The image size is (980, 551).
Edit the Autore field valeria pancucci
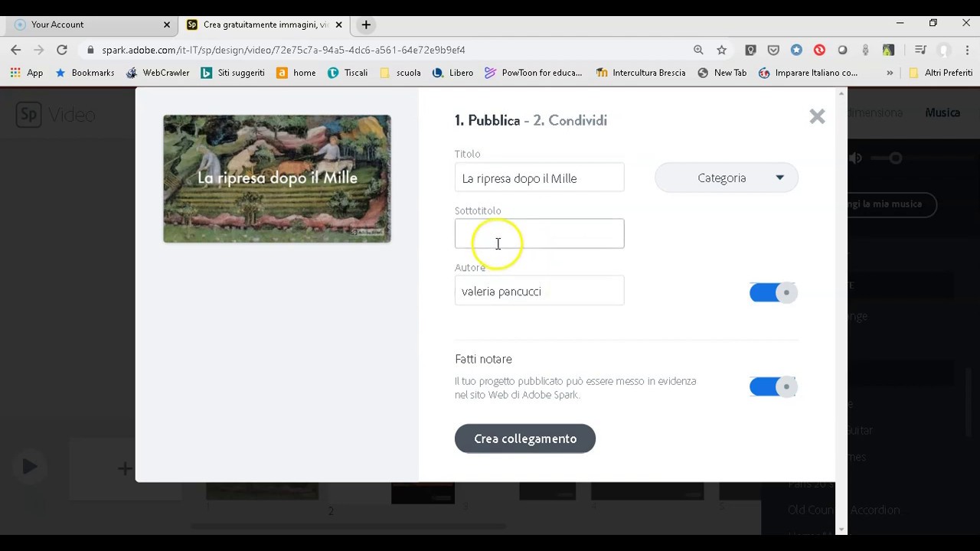539,291
